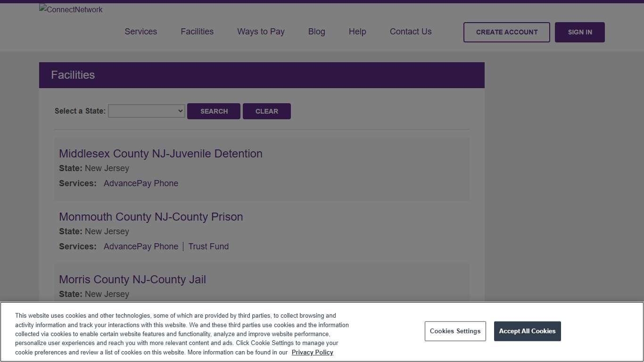Open the Help navigation item
The height and width of the screenshot is (362, 644).
(x=357, y=32)
